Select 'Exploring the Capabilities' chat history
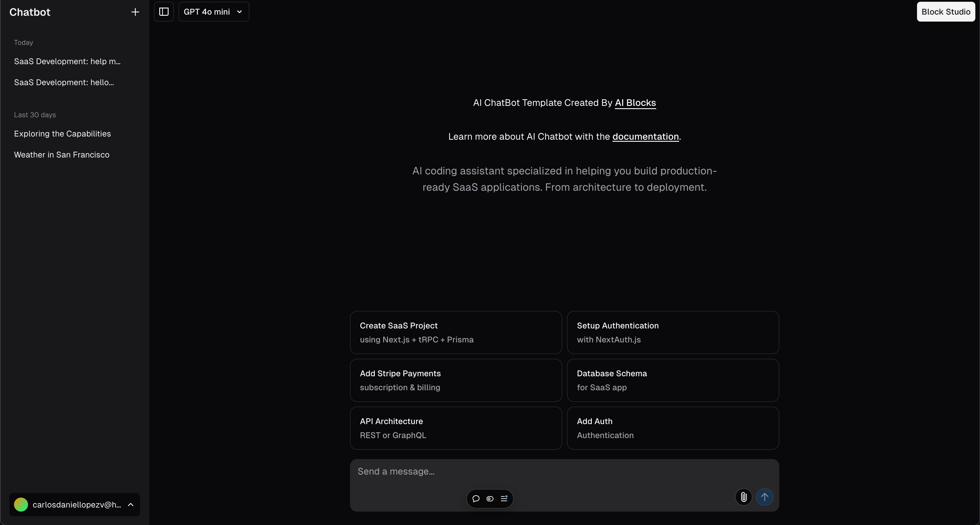The height and width of the screenshot is (525, 980). (62, 134)
